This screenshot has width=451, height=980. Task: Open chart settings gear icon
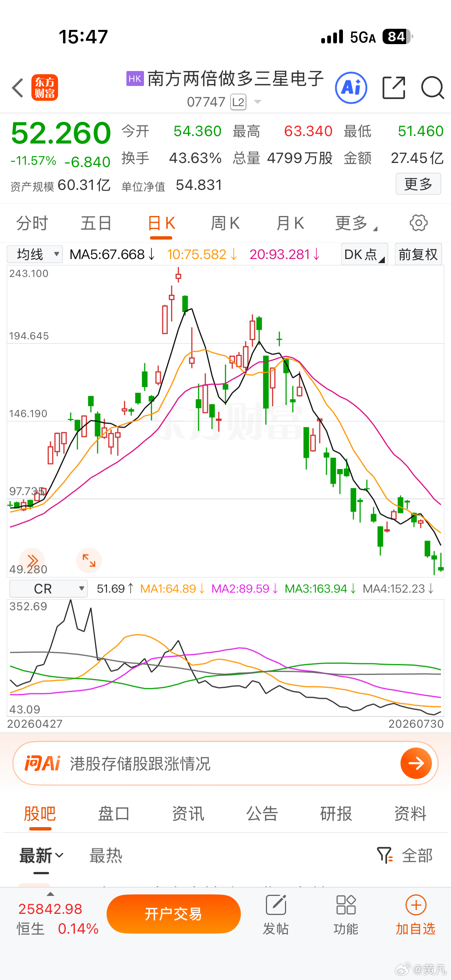[x=418, y=223]
